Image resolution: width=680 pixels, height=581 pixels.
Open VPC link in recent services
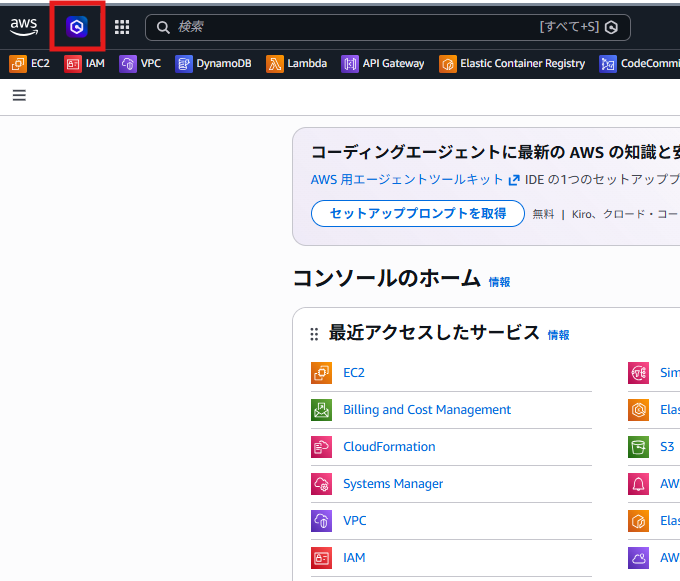pyautogui.click(x=355, y=521)
